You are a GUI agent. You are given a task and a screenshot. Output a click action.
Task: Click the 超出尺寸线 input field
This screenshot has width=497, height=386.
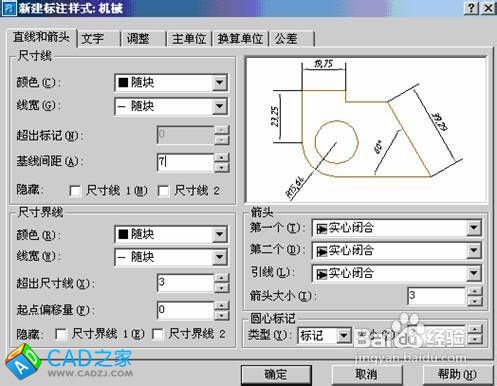pyautogui.click(x=185, y=283)
